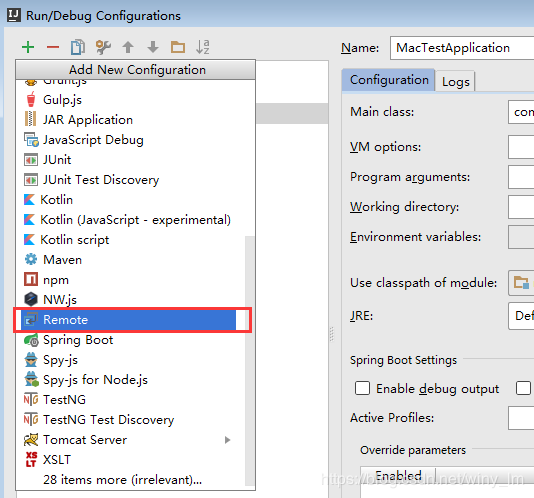Viewport: 534px width, 498px height.
Task: Expand the Tomcat Server submenu arrow
Action: (227, 440)
